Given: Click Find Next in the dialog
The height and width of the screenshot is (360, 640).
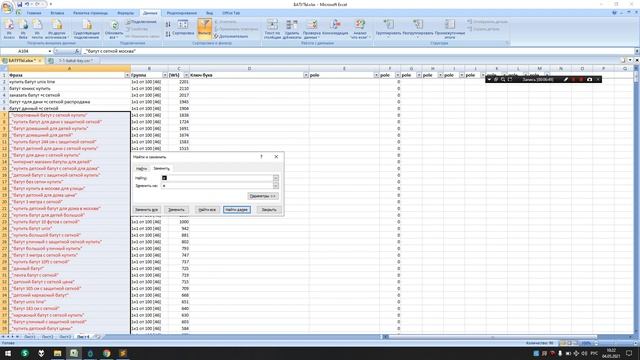Looking at the screenshot, I should coord(237,209).
